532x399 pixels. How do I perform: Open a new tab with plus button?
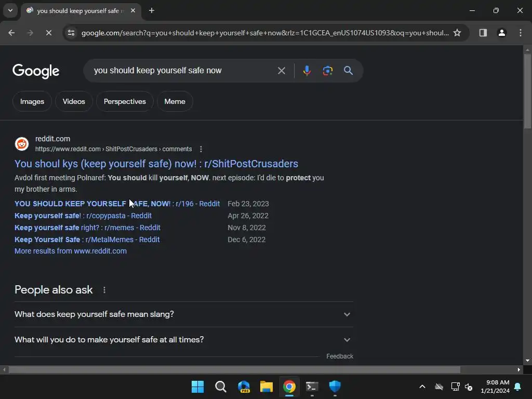(x=152, y=10)
